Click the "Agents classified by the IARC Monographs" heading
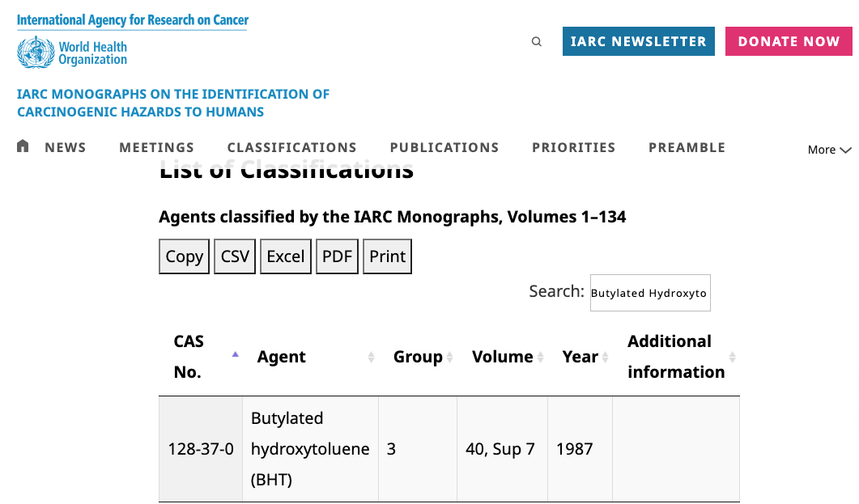 [x=392, y=217]
